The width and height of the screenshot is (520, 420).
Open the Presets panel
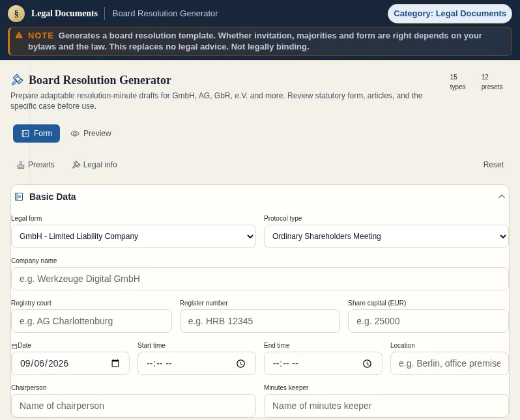(36, 165)
